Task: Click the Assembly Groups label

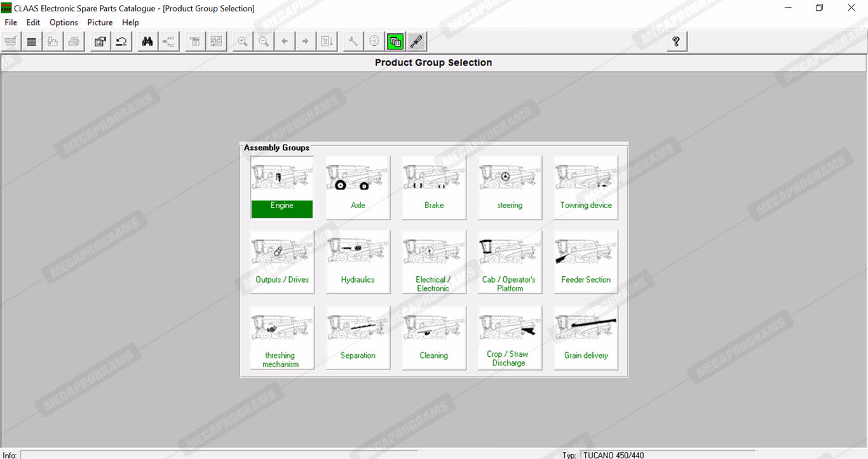Action: pos(276,148)
